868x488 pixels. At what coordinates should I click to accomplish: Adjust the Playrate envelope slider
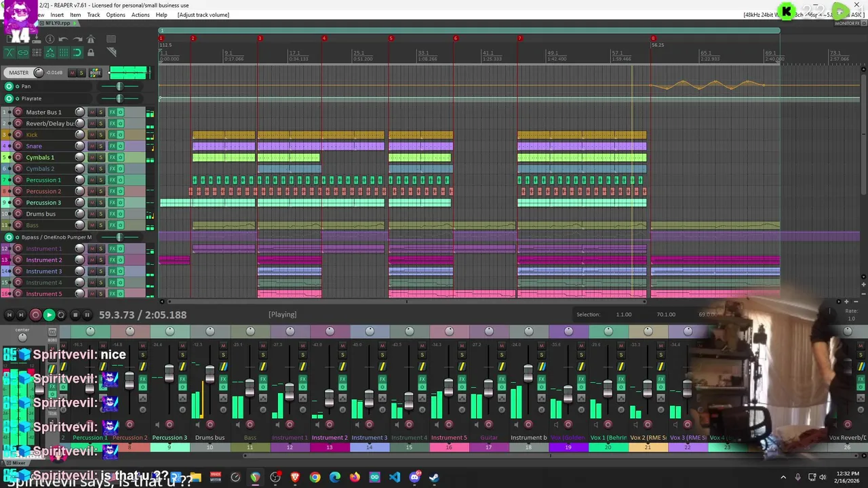click(119, 98)
